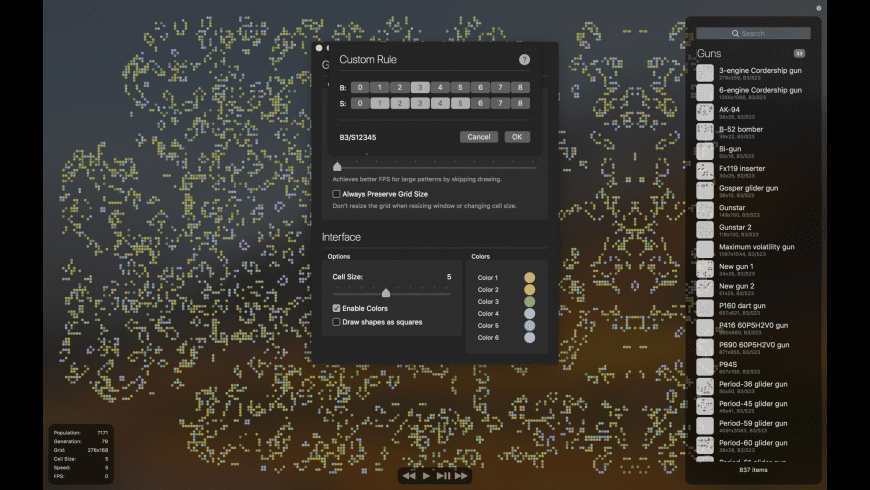Select the Gosper glider gun thumbnail
This screenshot has height=490, width=870.
(x=705, y=190)
